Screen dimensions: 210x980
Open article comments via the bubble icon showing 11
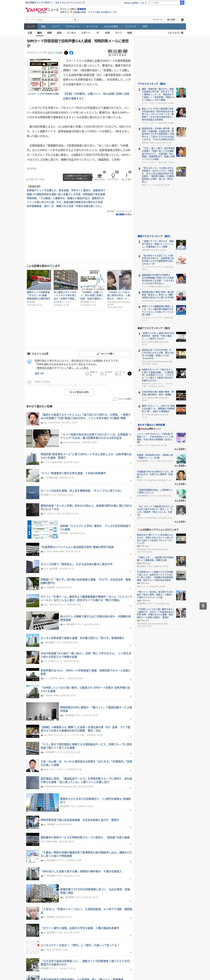pos(51,53)
